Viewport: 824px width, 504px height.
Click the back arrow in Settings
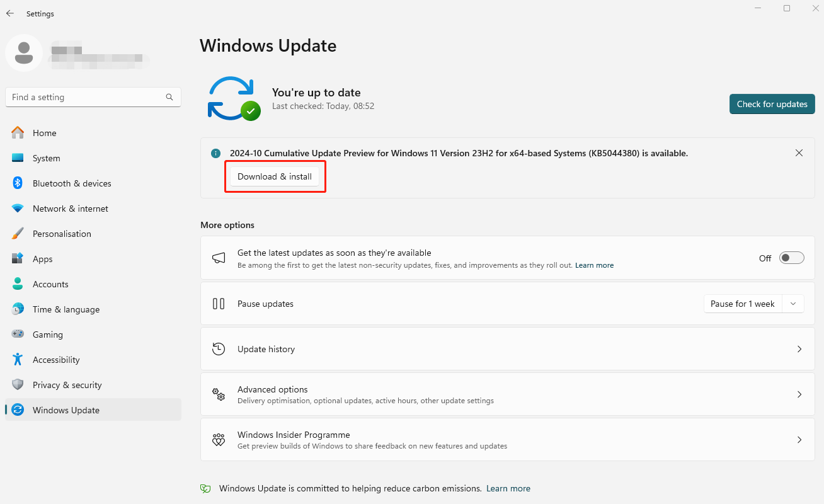[10, 13]
